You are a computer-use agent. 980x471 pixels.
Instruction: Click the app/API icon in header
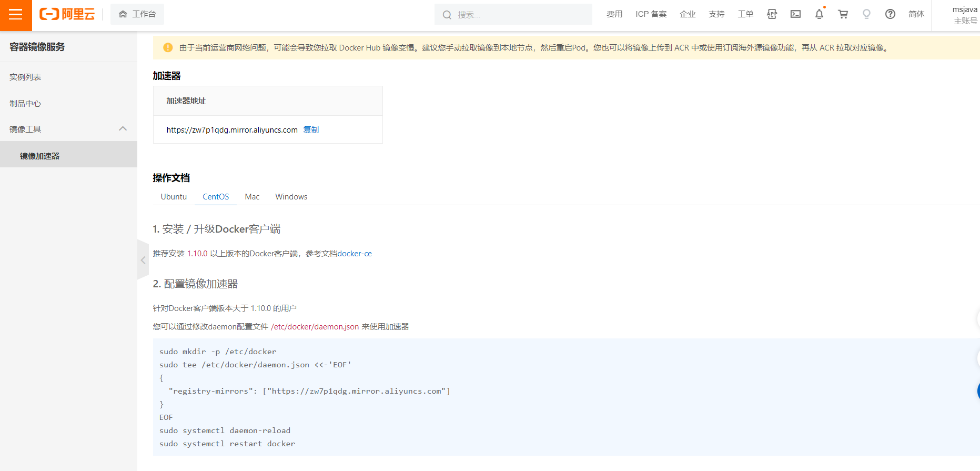(772, 14)
